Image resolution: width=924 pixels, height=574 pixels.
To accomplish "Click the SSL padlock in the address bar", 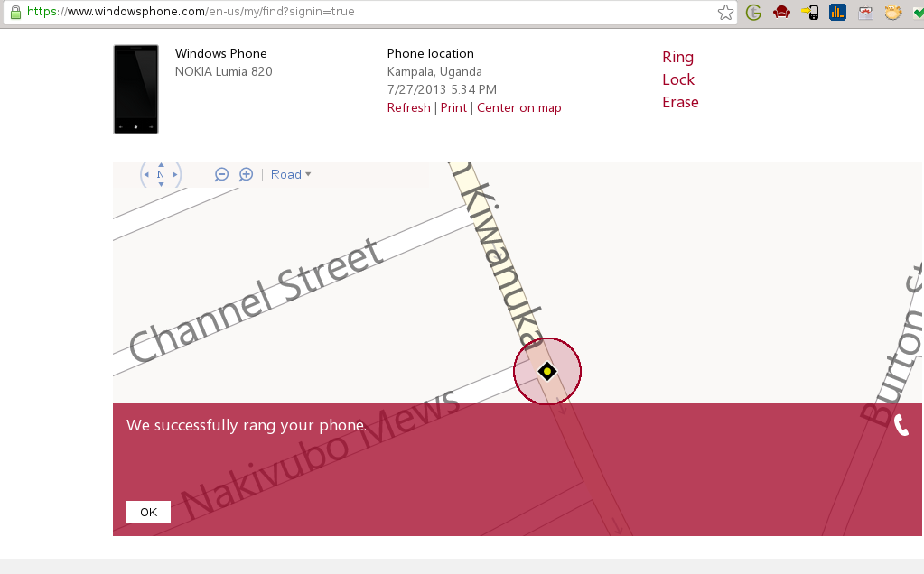I will coord(16,12).
